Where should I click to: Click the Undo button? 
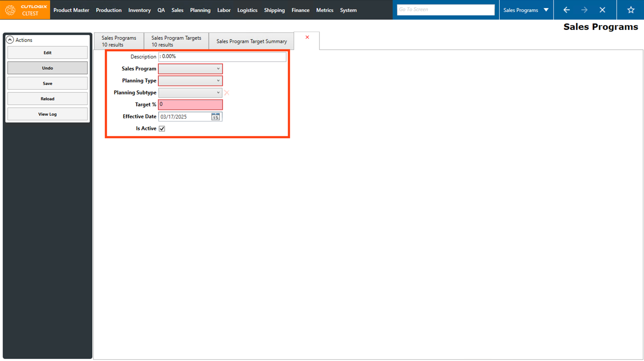[47, 68]
